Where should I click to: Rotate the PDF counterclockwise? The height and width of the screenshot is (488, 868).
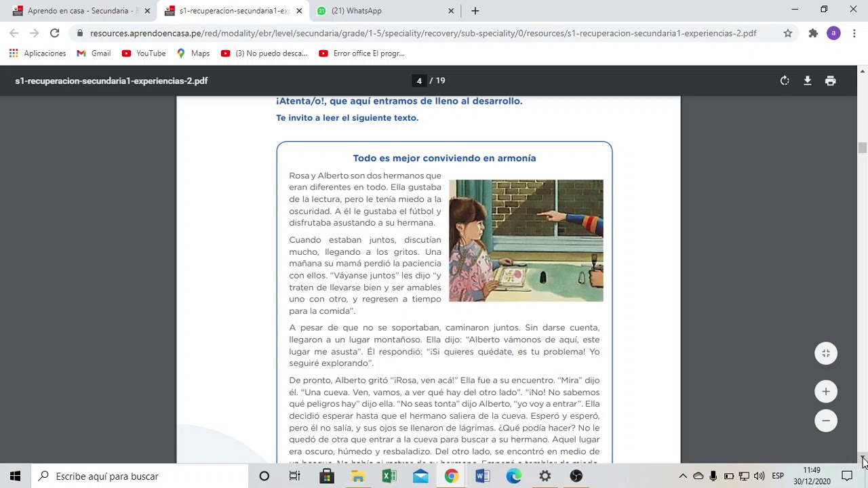(x=785, y=81)
